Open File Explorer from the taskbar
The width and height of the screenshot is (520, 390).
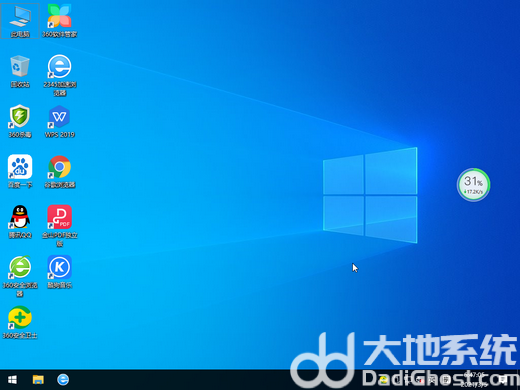pyautogui.click(x=38, y=380)
